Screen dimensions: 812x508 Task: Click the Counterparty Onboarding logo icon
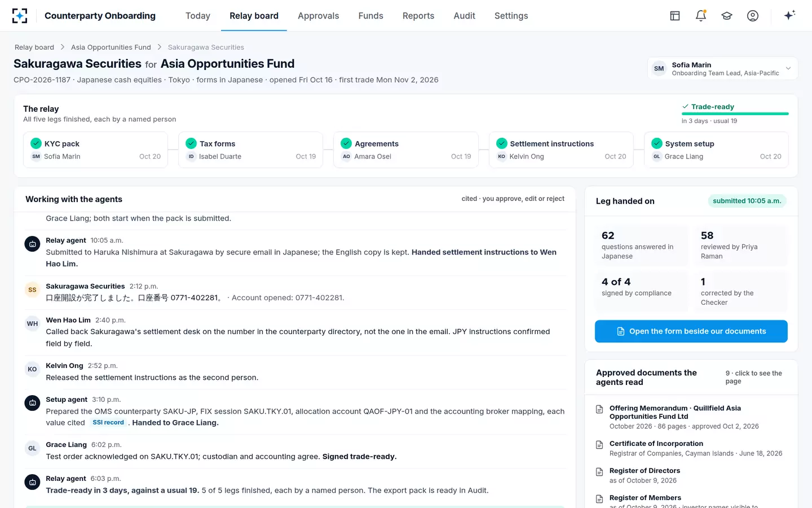(20, 16)
